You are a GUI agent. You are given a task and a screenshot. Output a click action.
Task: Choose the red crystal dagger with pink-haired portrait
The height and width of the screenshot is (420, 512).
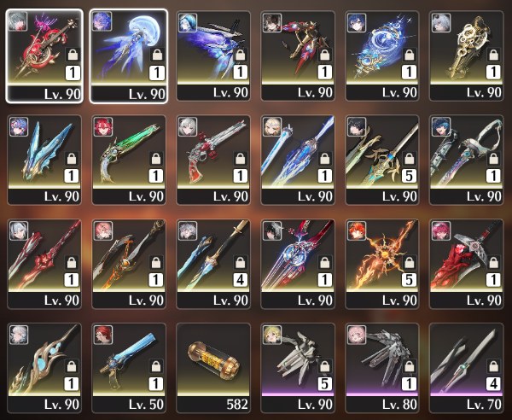coord(467,264)
